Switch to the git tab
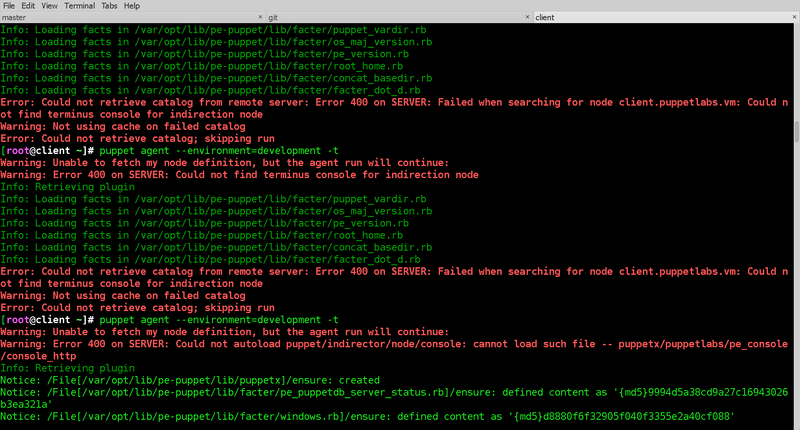 [x=399, y=17]
